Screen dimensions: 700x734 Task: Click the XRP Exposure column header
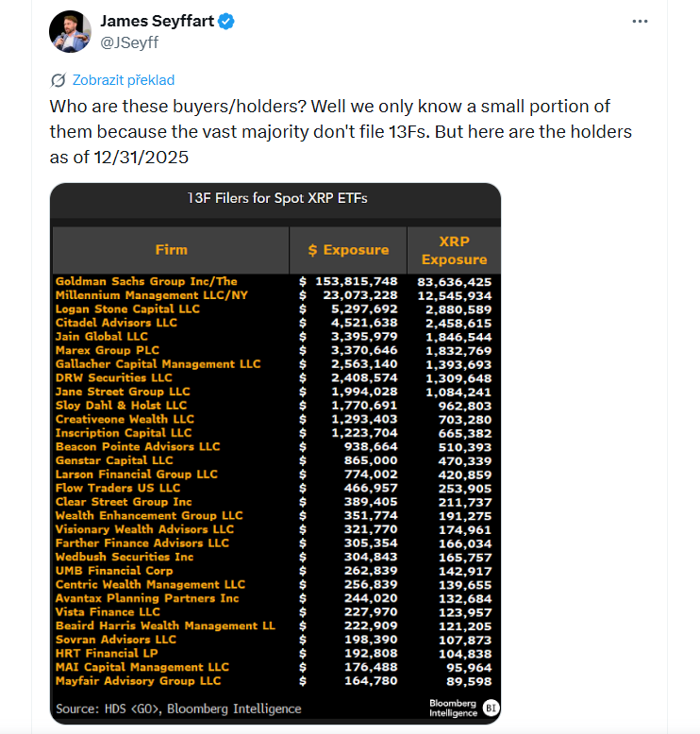click(x=454, y=250)
